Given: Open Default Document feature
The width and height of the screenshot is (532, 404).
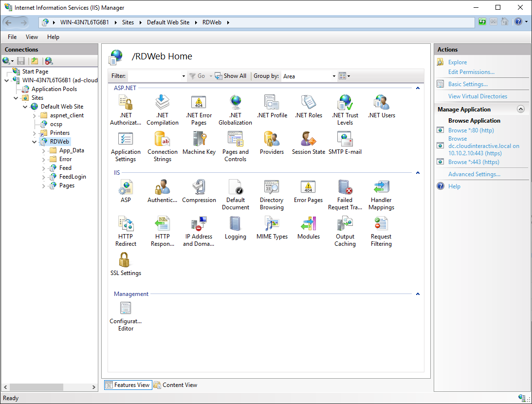Looking at the screenshot, I should [x=235, y=195].
